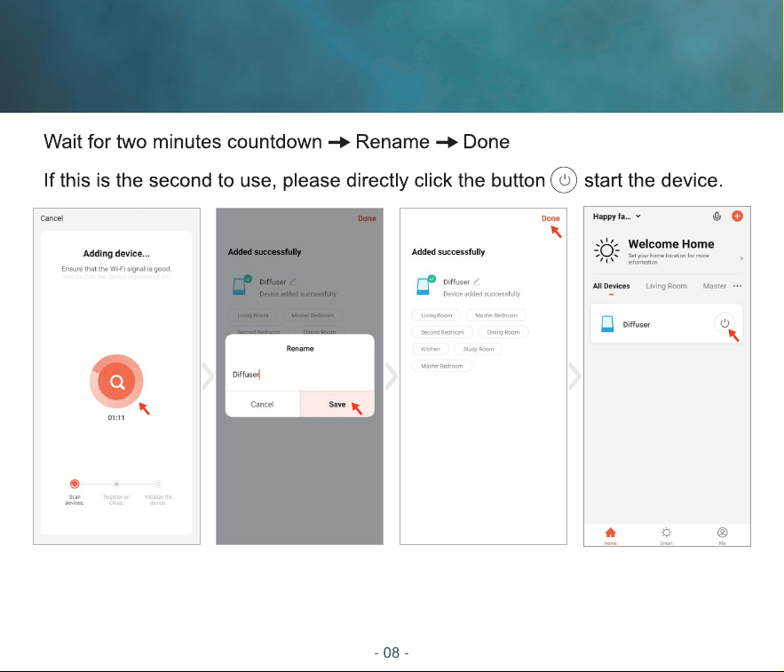The height and width of the screenshot is (672, 784).
Task: Open Welcome Home location chevron
Action: 741,258
